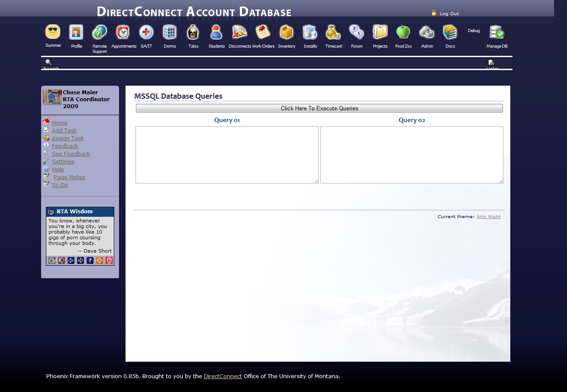Open the Forum speech bubbles icon
567x392 pixels.
[x=357, y=32]
